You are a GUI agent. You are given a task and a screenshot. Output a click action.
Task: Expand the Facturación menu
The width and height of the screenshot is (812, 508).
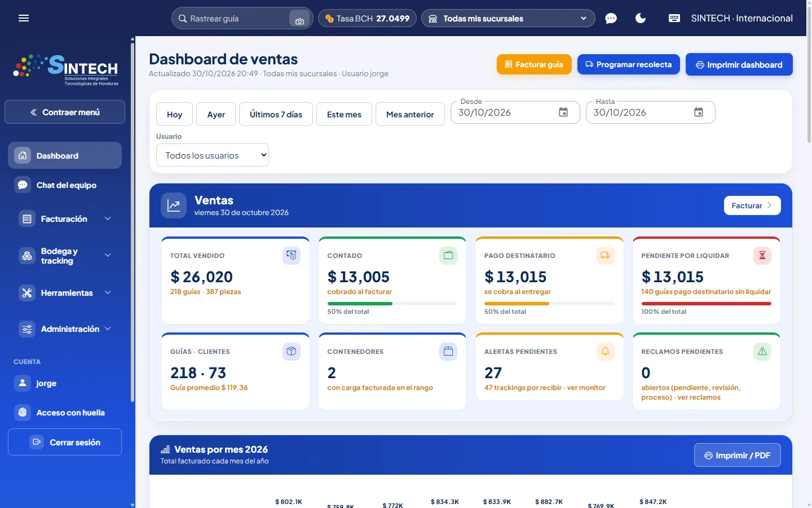tap(65, 219)
